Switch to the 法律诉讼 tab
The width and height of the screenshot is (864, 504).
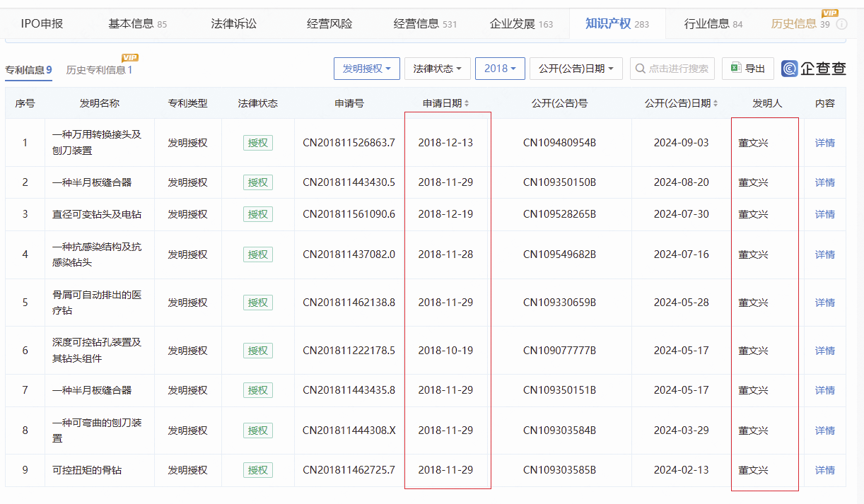(234, 24)
